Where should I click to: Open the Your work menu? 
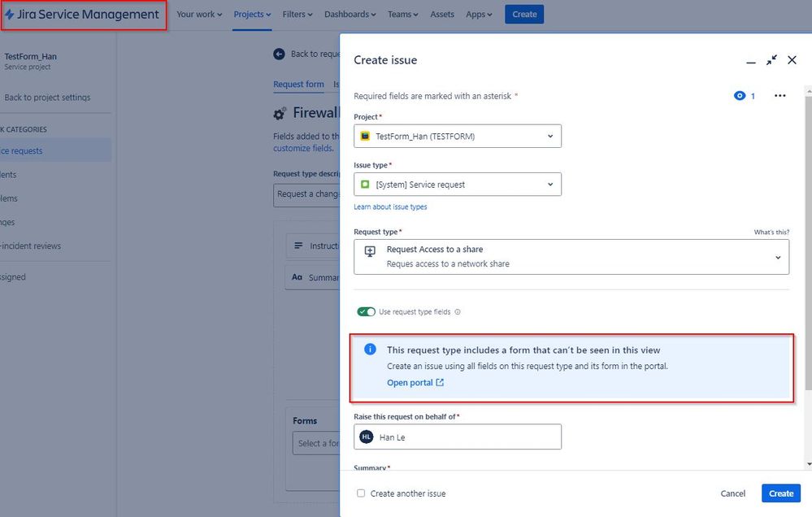point(199,15)
